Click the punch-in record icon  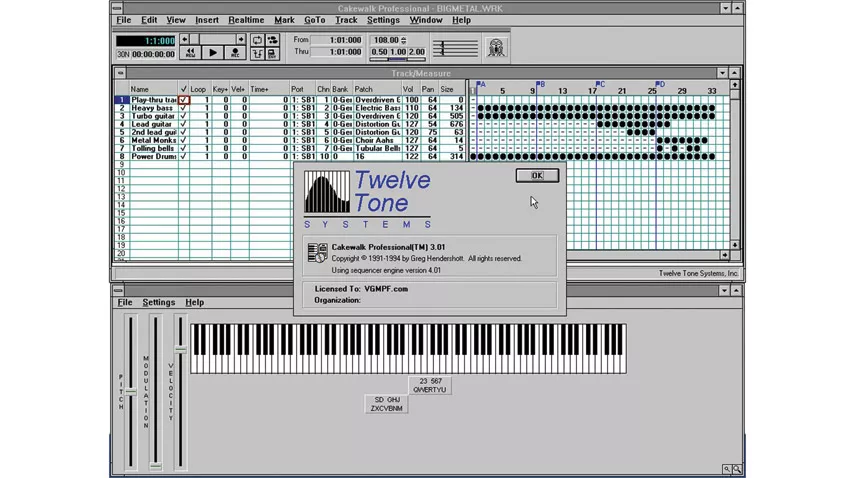click(257, 54)
